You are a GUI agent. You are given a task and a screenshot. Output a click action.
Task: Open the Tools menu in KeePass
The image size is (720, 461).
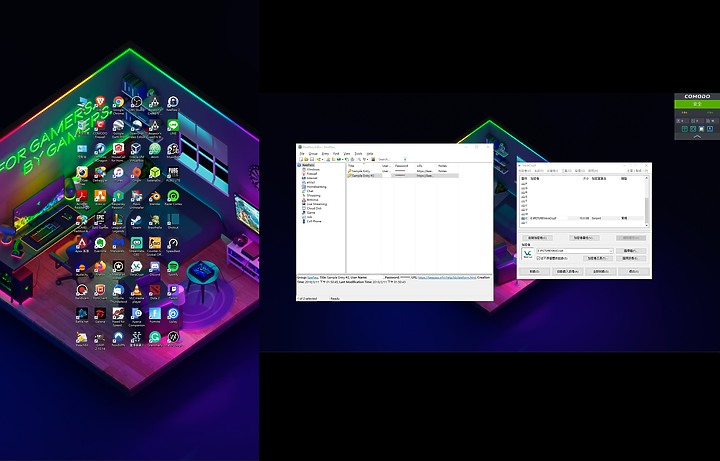358,154
